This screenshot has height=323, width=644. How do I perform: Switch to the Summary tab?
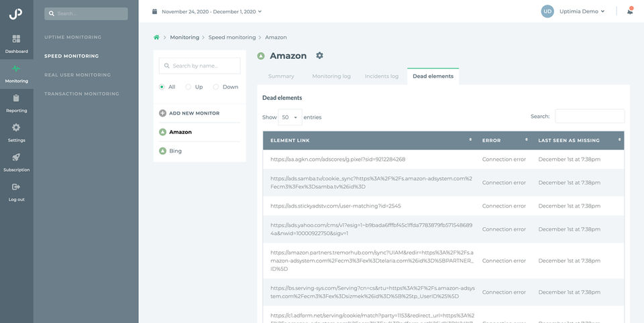[281, 76]
